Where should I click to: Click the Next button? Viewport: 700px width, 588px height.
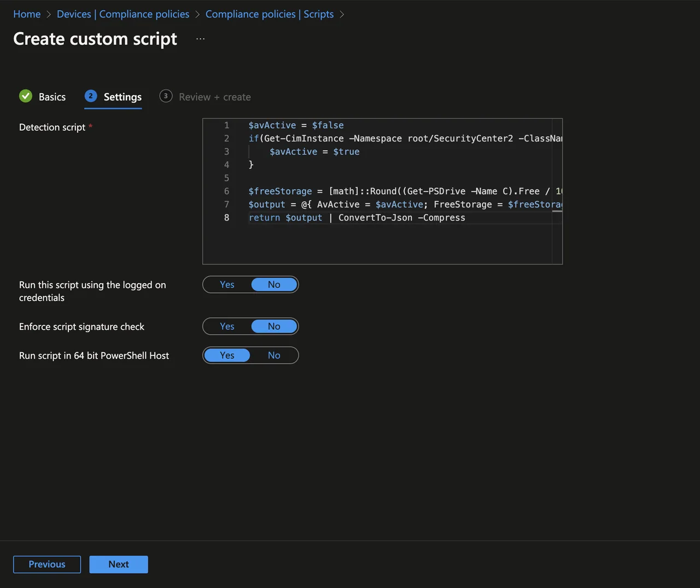click(119, 564)
